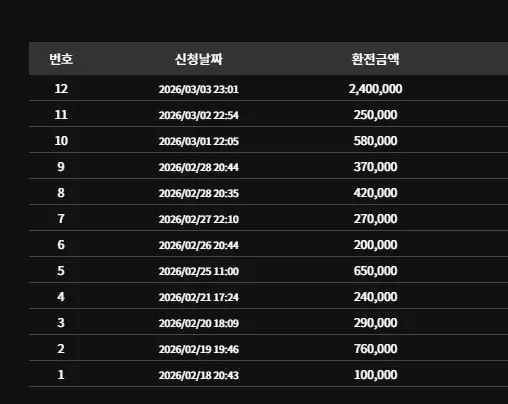Click the 100,000 amount cell
Screen dimensions: 508x404
point(375,375)
